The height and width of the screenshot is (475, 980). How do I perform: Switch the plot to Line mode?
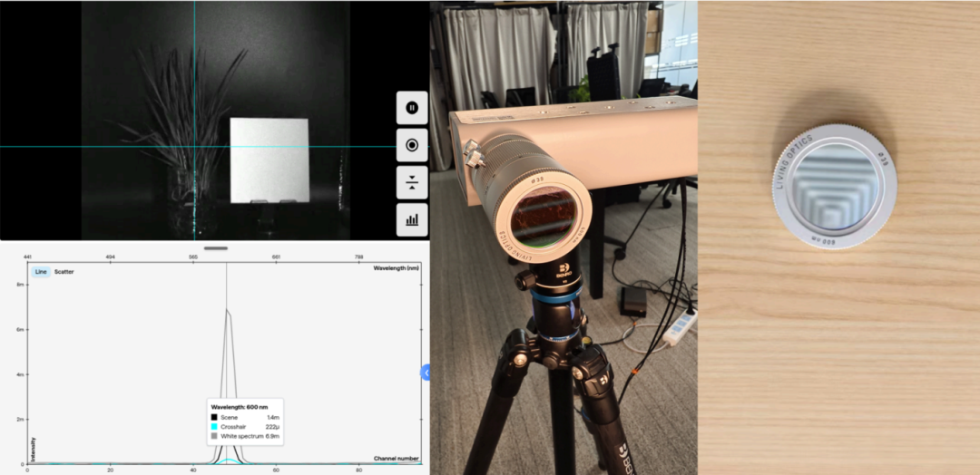(41, 272)
